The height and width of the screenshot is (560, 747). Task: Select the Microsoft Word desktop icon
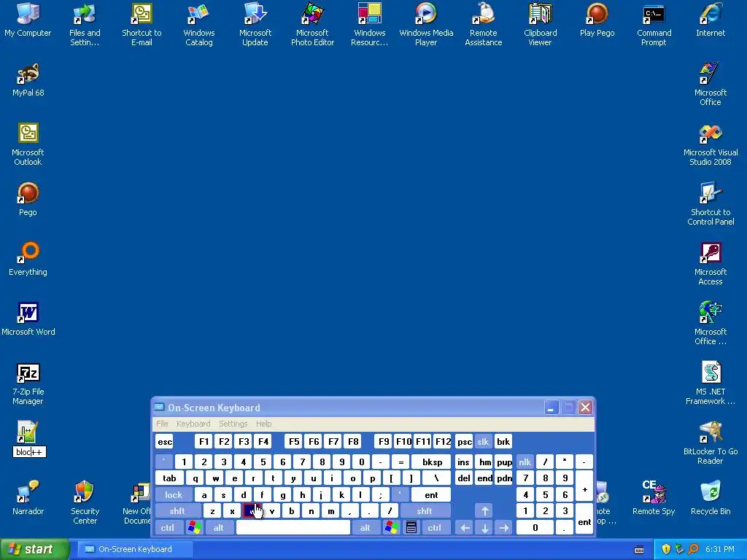(28, 319)
